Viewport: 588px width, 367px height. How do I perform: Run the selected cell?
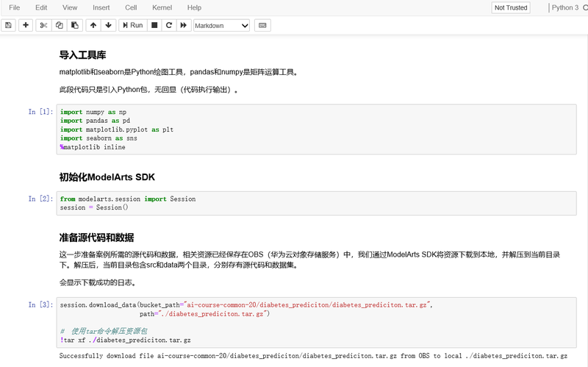click(x=133, y=25)
